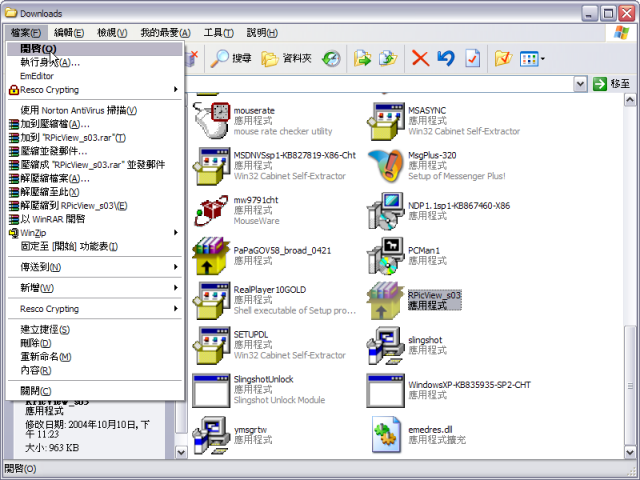Select the NDP1.1sp1-KB867460-X86 setup icon

[386, 211]
